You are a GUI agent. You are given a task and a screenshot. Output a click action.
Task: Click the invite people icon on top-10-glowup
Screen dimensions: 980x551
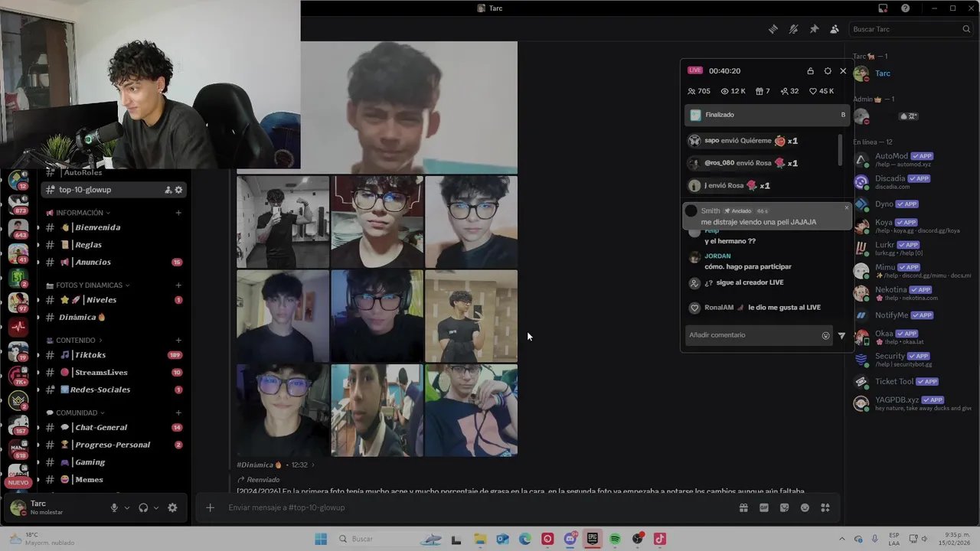[168, 190]
